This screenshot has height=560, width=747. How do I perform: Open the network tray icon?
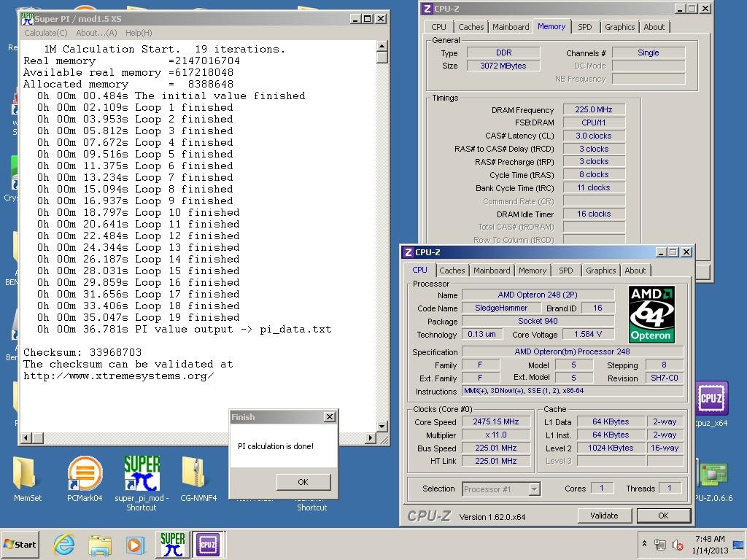tap(659, 544)
